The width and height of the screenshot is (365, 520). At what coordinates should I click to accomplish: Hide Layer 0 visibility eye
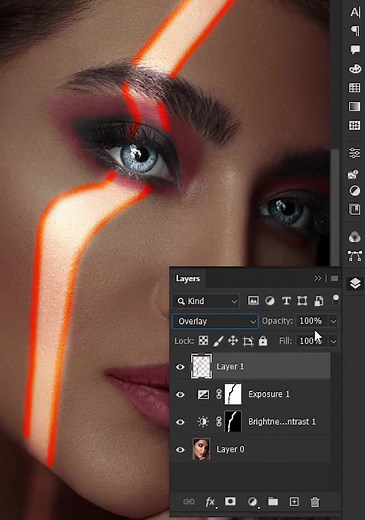(180, 450)
